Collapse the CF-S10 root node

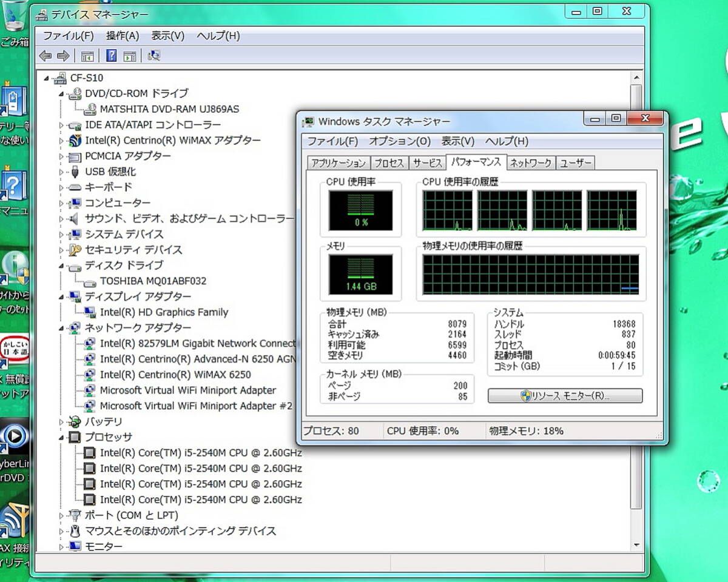pyautogui.click(x=47, y=78)
